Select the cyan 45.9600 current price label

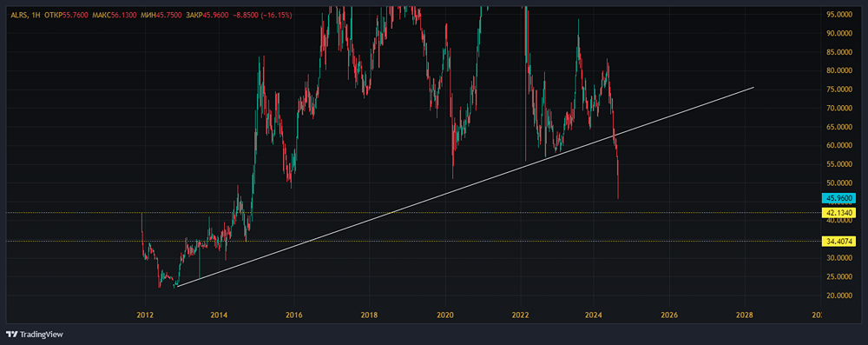(x=839, y=198)
